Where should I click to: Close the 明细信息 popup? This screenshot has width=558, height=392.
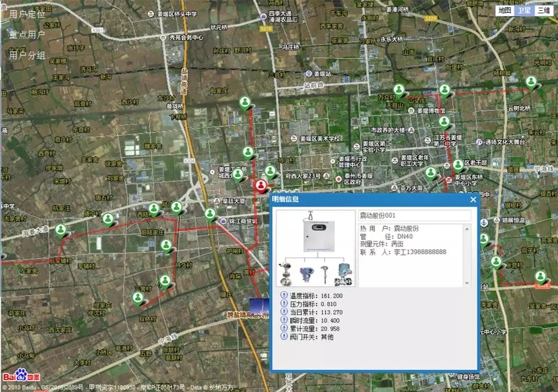[473, 200]
